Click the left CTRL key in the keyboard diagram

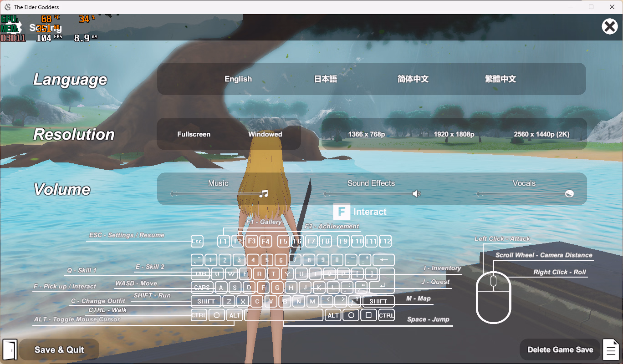click(199, 315)
